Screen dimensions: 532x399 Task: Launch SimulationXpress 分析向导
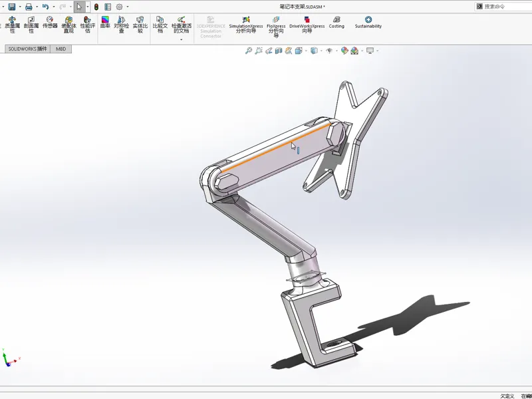(x=246, y=25)
